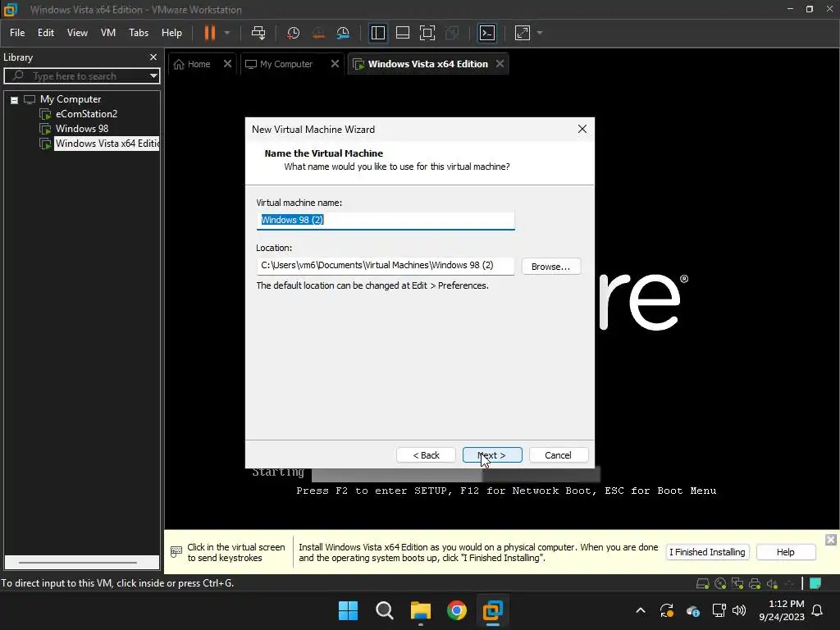The height and width of the screenshot is (630, 840).
Task: Click the Next > button
Action: click(x=492, y=455)
